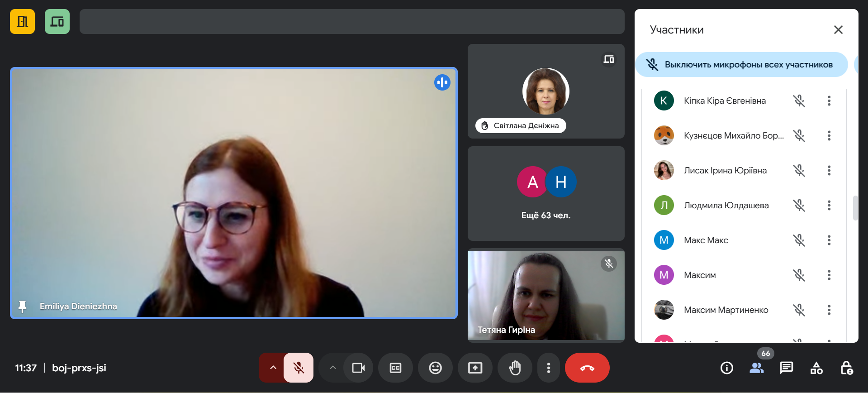Click the 11:37 clock text
868x393 pixels.
[x=26, y=368]
